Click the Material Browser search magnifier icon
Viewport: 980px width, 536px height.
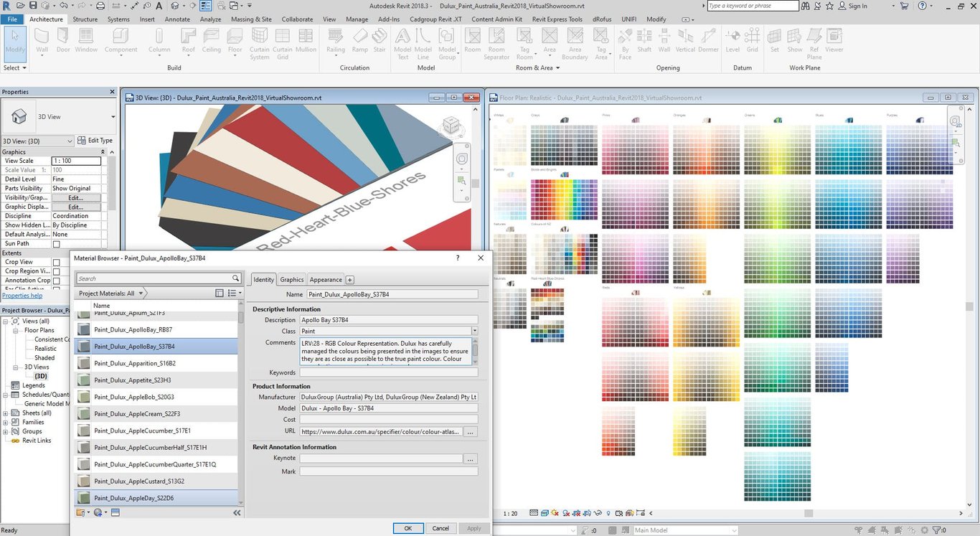(235, 278)
